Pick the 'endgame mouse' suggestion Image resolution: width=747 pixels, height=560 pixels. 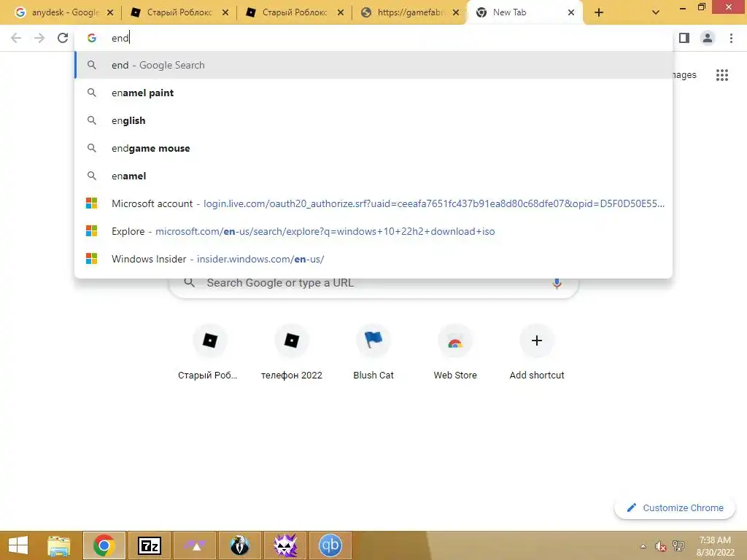click(373, 148)
